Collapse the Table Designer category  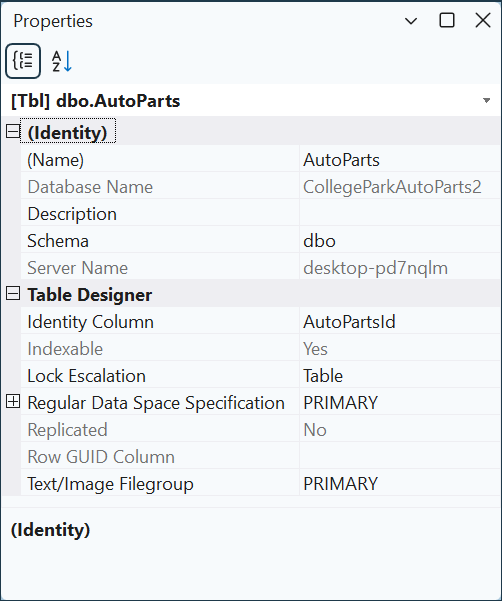(x=13, y=294)
